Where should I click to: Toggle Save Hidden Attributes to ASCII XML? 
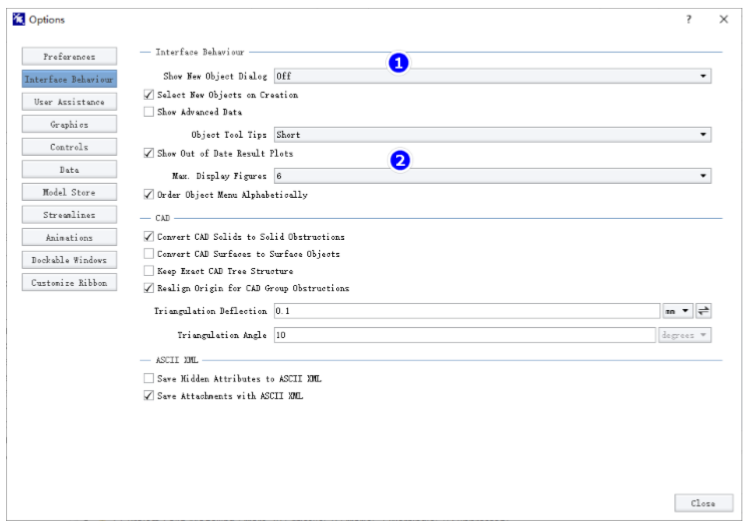149,379
